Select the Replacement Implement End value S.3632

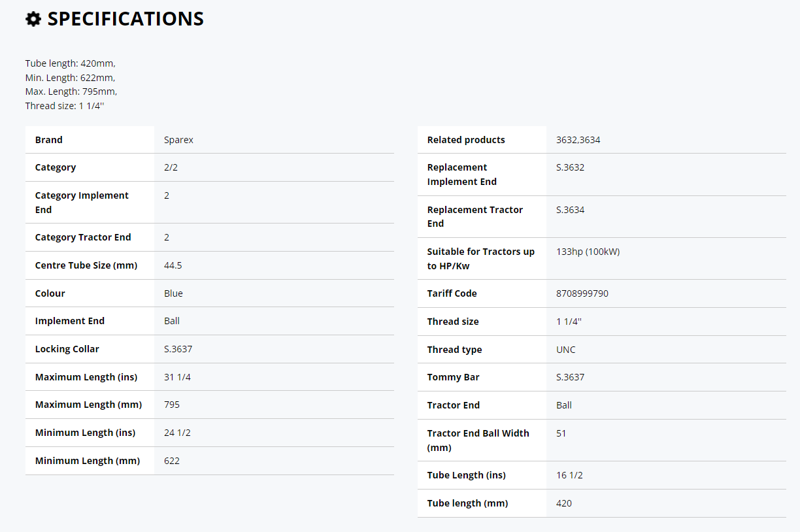[x=570, y=167]
